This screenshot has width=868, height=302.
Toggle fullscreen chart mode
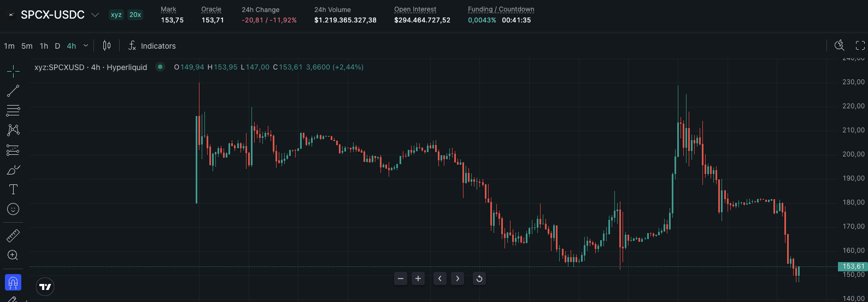[x=860, y=45]
